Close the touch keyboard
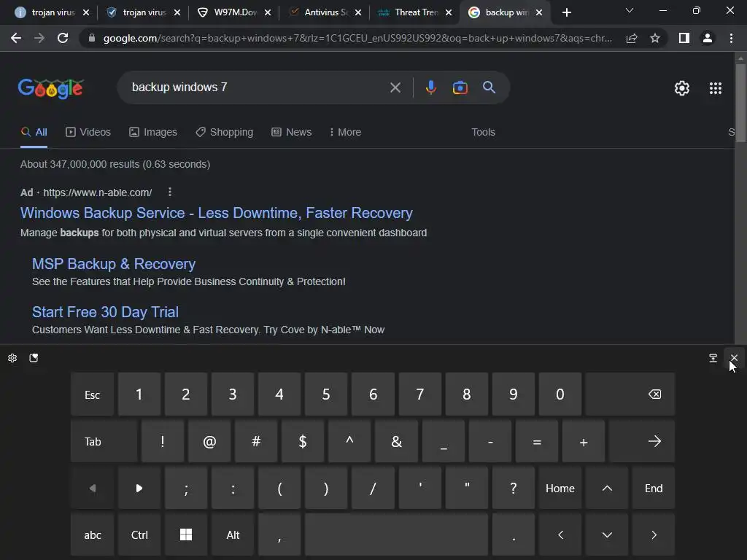The height and width of the screenshot is (560, 747). click(x=734, y=358)
